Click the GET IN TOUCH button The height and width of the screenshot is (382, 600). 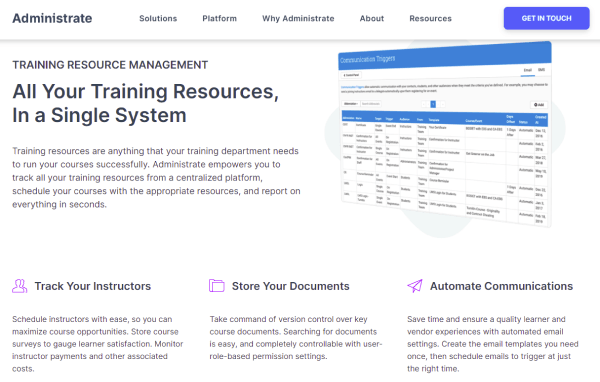(x=546, y=18)
